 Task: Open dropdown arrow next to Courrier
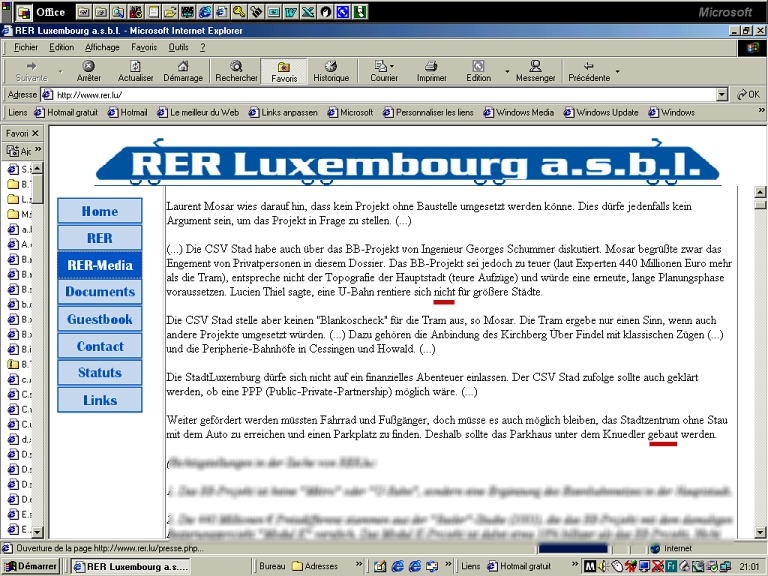392,66
